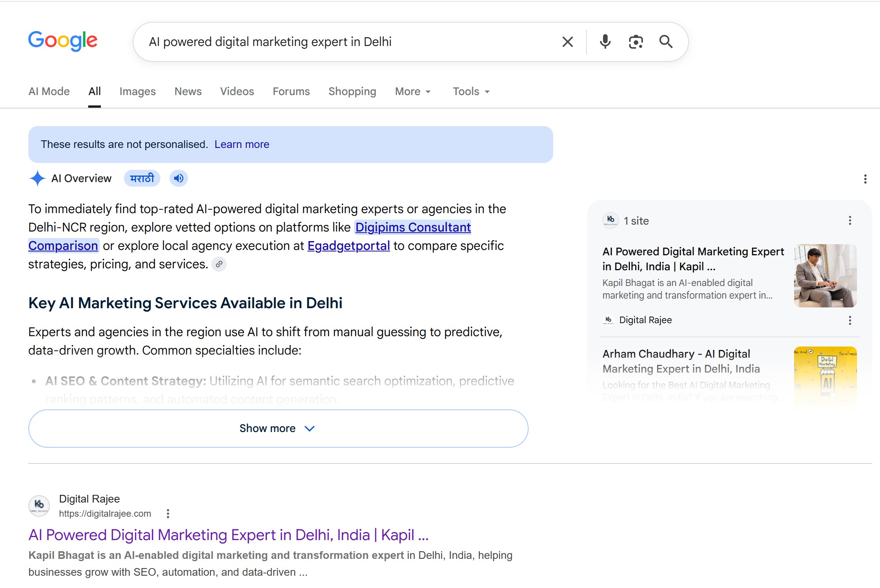Open the Forums tab
880x588 pixels.
click(291, 92)
